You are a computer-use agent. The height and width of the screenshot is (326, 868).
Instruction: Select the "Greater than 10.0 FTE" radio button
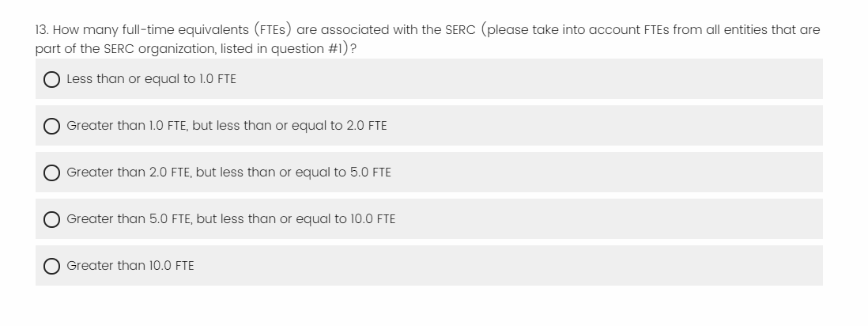(53, 266)
